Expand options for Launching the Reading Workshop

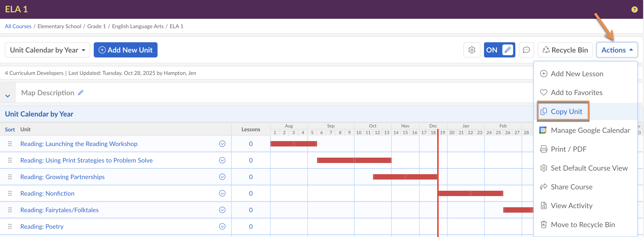tap(222, 144)
